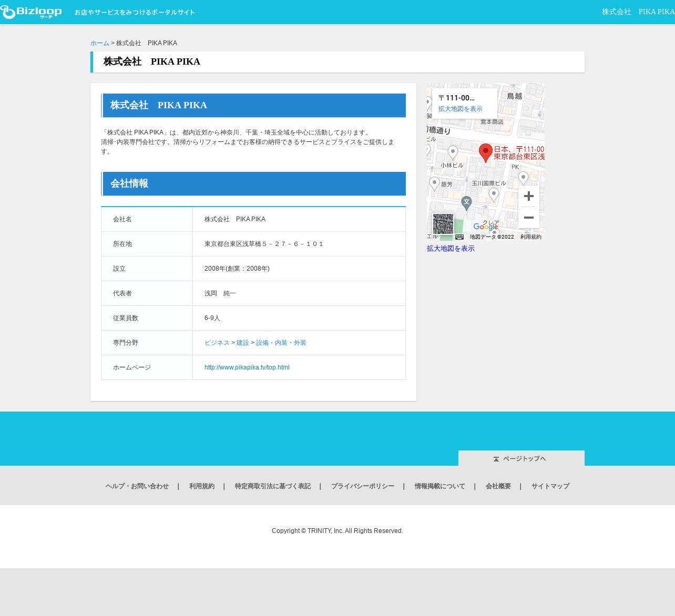Open 情報掲載について footer link
Image resolution: width=675 pixels, height=616 pixels.
coord(440,486)
